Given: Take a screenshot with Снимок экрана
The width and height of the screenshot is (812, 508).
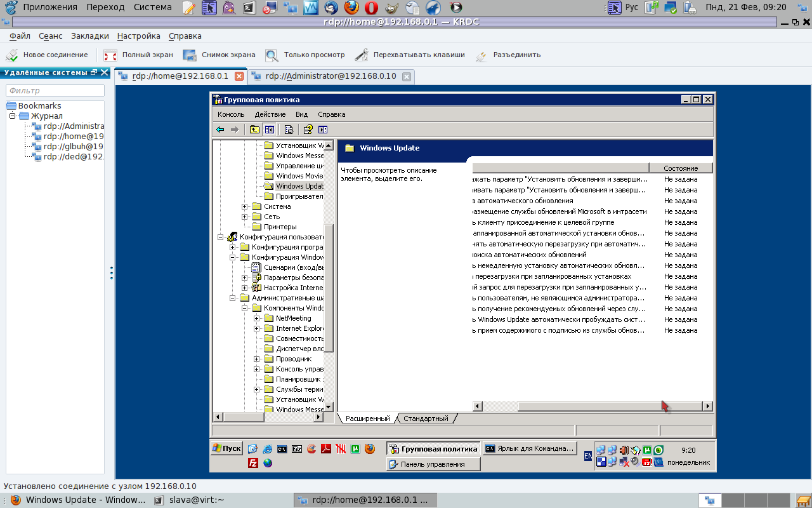Looking at the screenshot, I should [x=219, y=55].
